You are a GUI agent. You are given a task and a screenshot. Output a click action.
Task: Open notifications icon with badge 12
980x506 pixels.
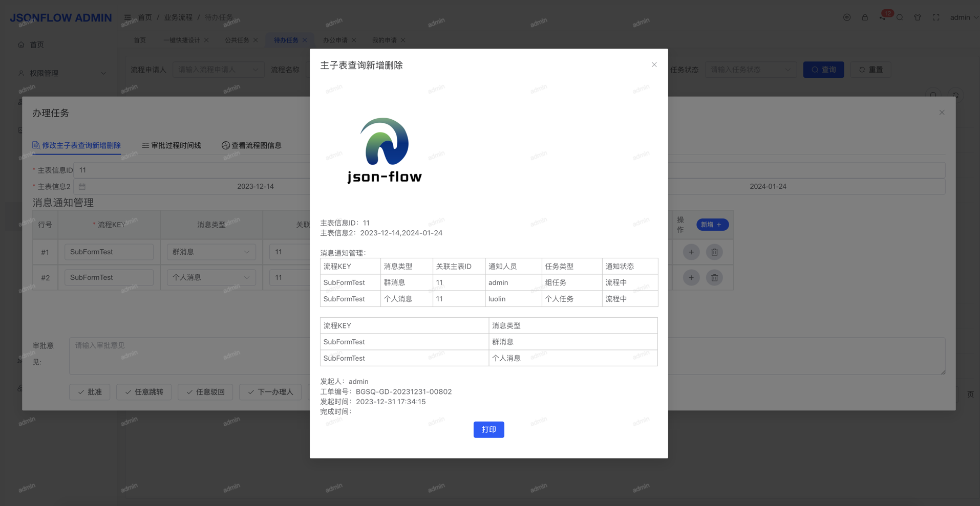[883, 17]
